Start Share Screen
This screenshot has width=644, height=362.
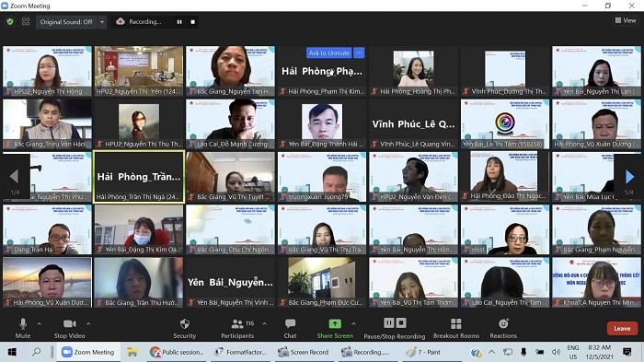coord(335,328)
